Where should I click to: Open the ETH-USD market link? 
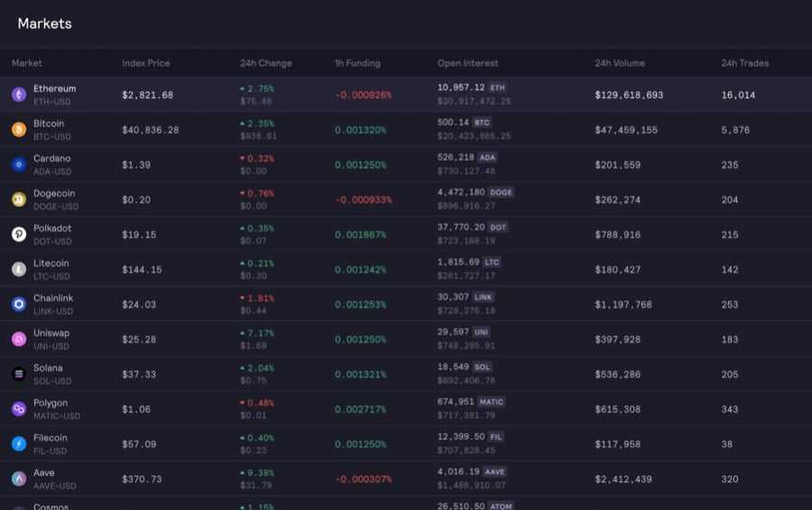point(52,102)
